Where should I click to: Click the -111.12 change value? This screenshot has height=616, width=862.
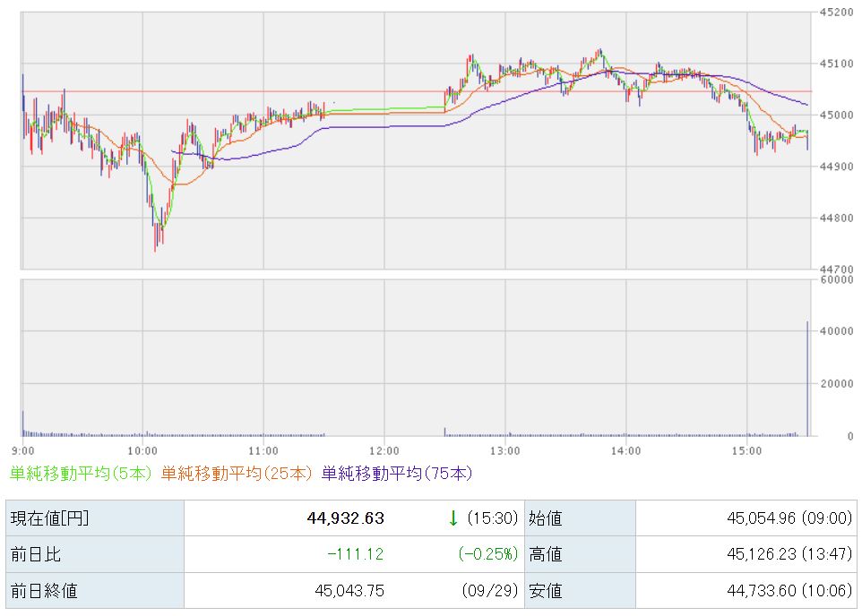355,554
